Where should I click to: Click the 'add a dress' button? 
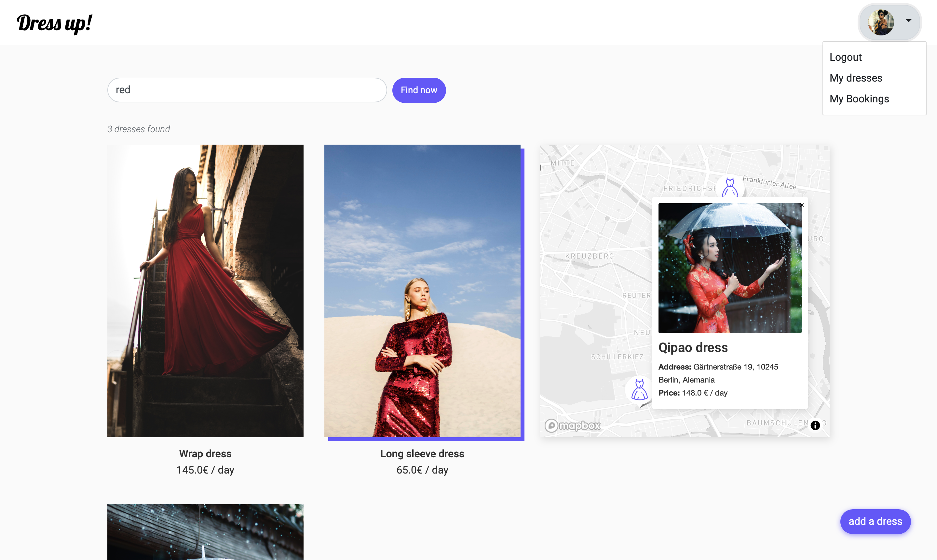(876, 521)
